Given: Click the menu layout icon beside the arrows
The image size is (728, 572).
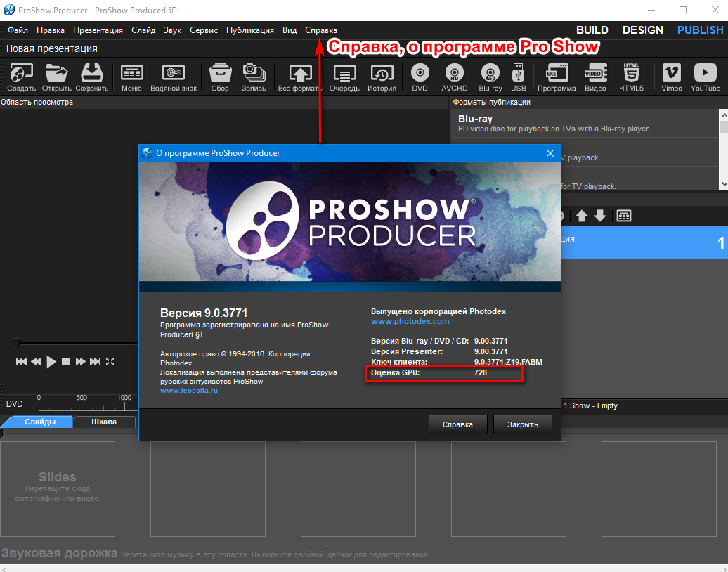Looking at the screenshot, I should (624, 216).
